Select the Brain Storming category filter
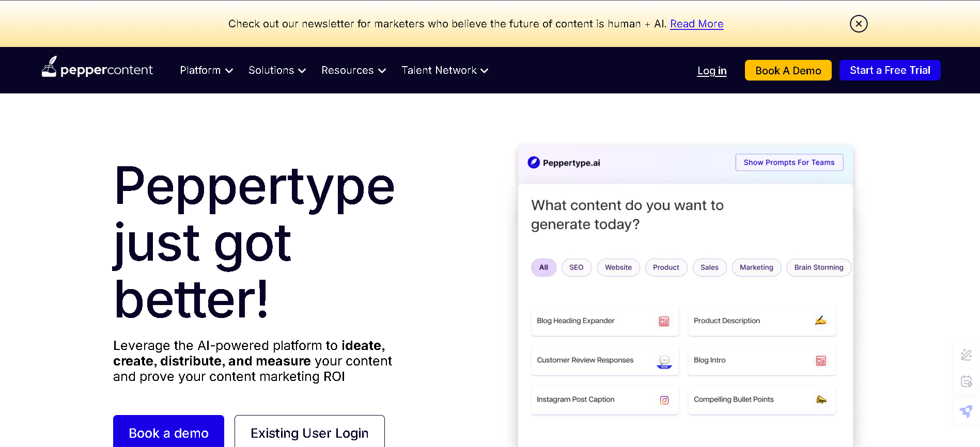The height and width of the screenshot is (447, 980). coord(819,267)
